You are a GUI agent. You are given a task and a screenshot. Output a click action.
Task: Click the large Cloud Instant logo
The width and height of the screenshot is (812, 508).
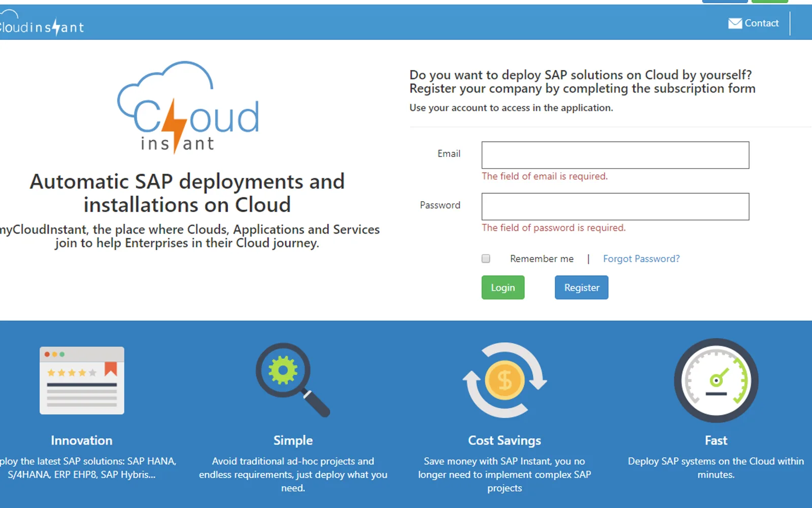188,107
